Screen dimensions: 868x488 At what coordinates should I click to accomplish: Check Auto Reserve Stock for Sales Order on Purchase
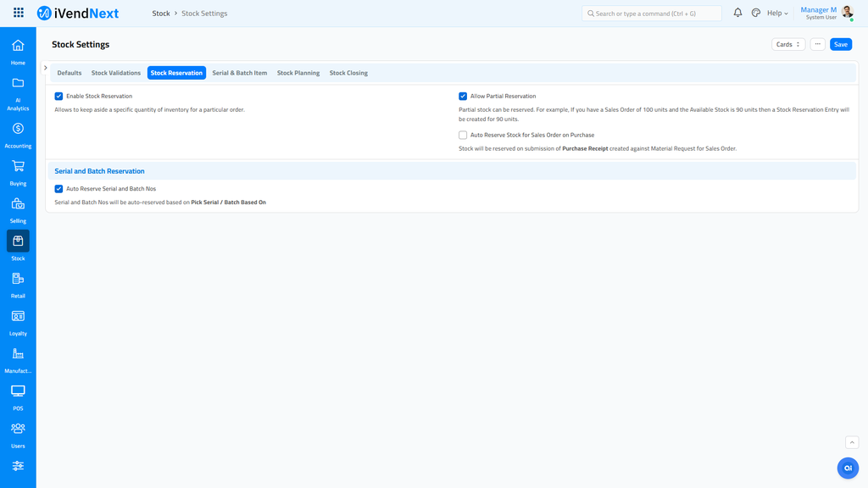pyautogui.click(x=463, y=135)
